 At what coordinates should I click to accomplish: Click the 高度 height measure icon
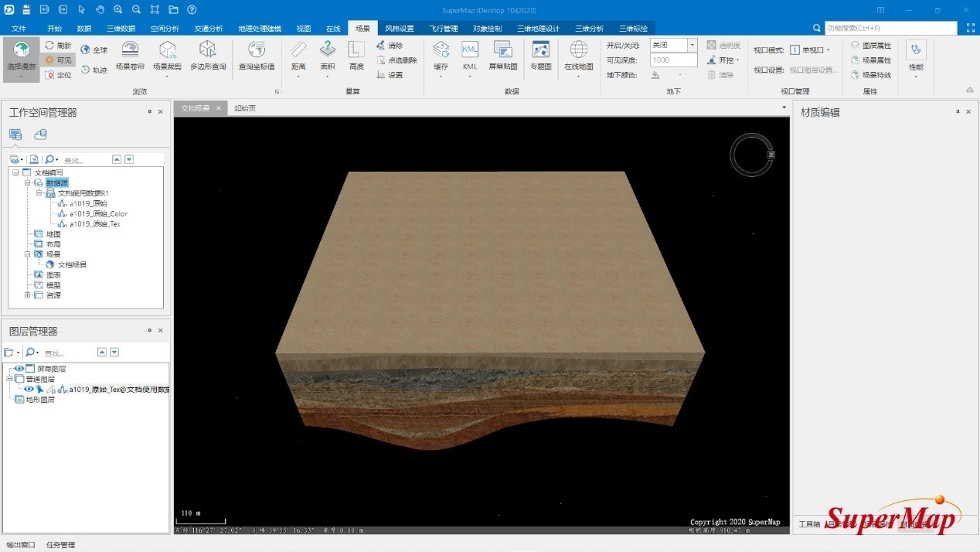[x=356, y=56]
